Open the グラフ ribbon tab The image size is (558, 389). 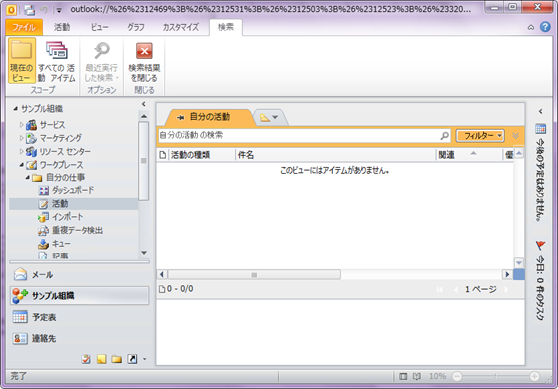click(136, 27)
